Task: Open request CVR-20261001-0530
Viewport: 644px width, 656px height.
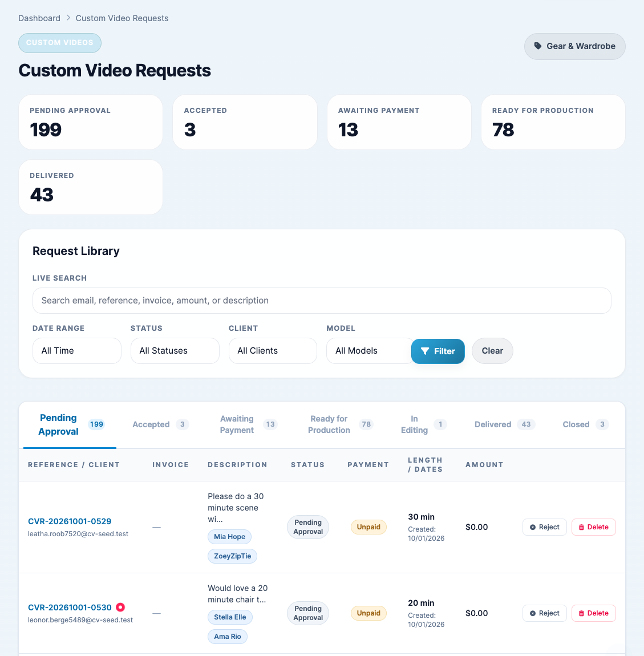Action: click(x=70, y=608)
